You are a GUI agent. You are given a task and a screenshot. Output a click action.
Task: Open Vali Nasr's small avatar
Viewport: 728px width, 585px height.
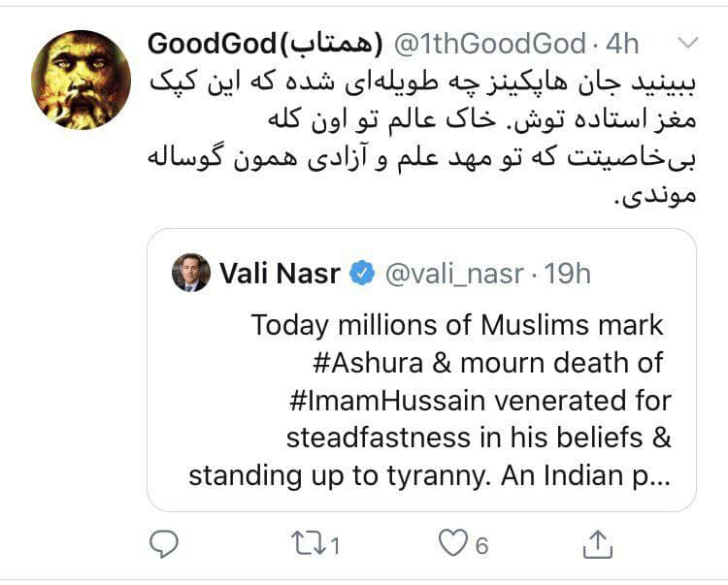click(190, 274)
